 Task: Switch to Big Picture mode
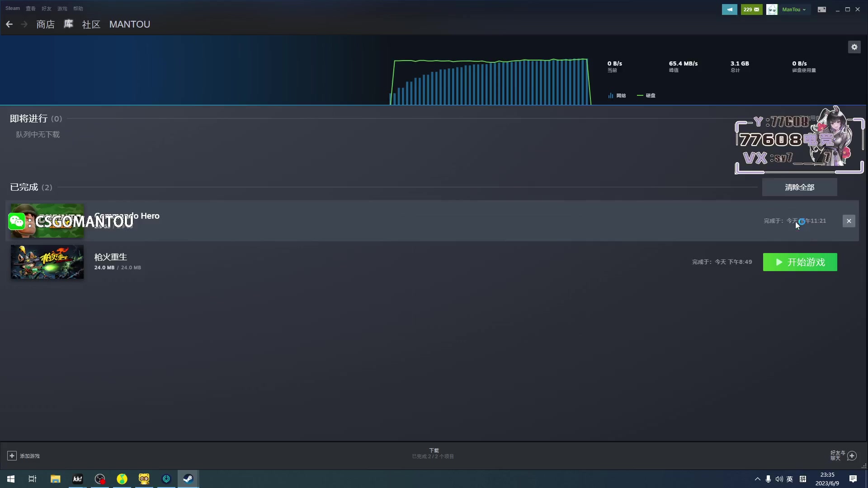(822, 9)
